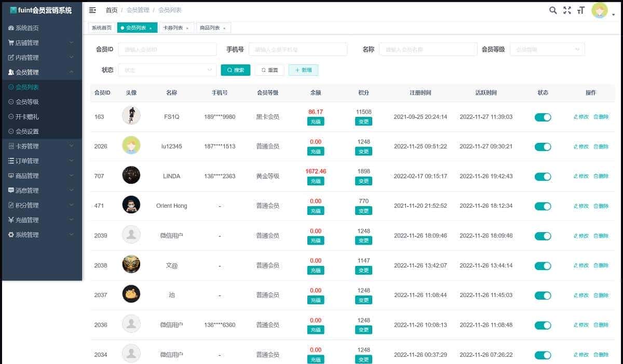Viewport: 623px width, 364px height.
Task: Click the 积分管理 sidebar icon
Action: (x=11, y=205)
